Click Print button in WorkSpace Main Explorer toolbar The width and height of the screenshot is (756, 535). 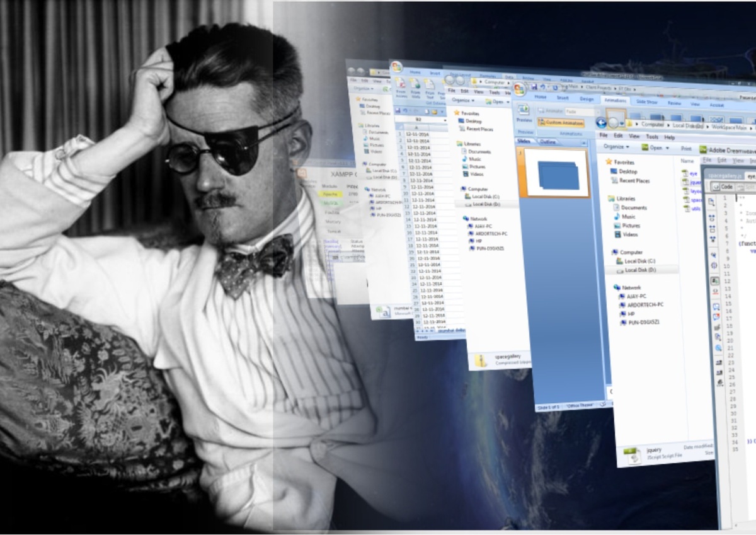click(x=686, y=149)
